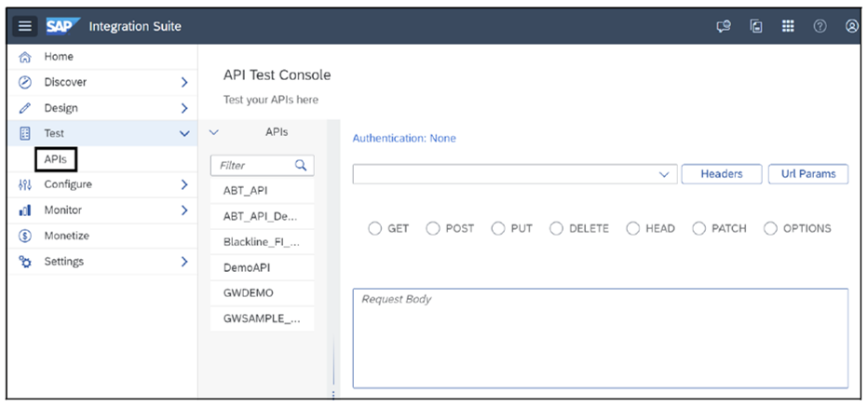This screenshot has width=868, height=407.
Task: Collapse the Test section chevron
Action: point(184,134)
